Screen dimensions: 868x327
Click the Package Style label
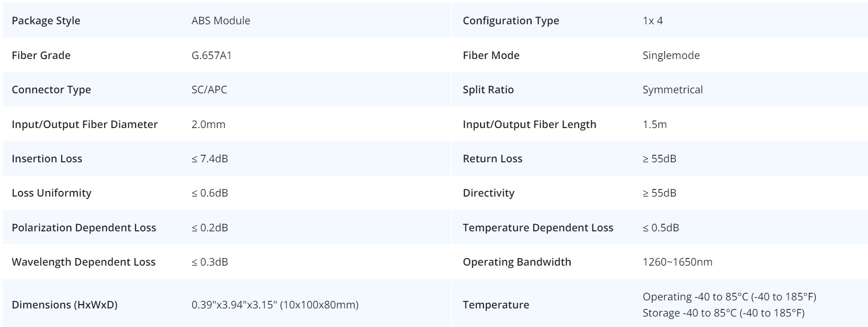click(46, 21)
